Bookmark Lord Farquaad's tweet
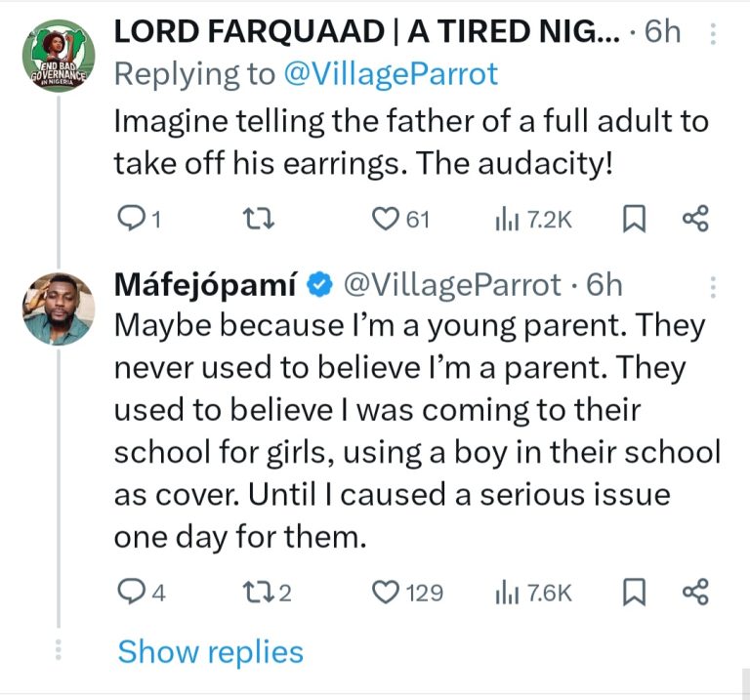Screen dimensions: 750x700 [635, 220]
